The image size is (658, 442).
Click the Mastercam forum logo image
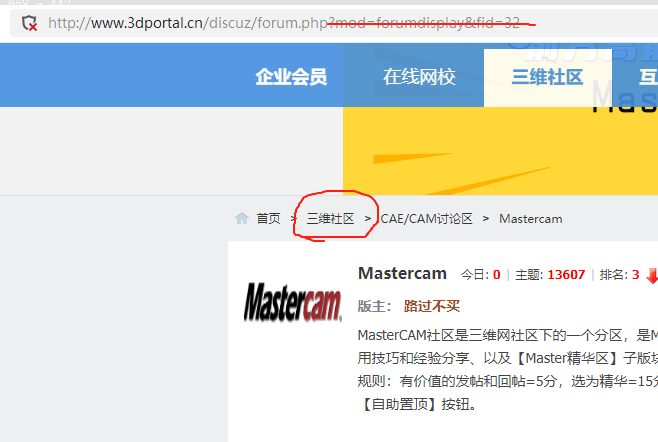293,302
